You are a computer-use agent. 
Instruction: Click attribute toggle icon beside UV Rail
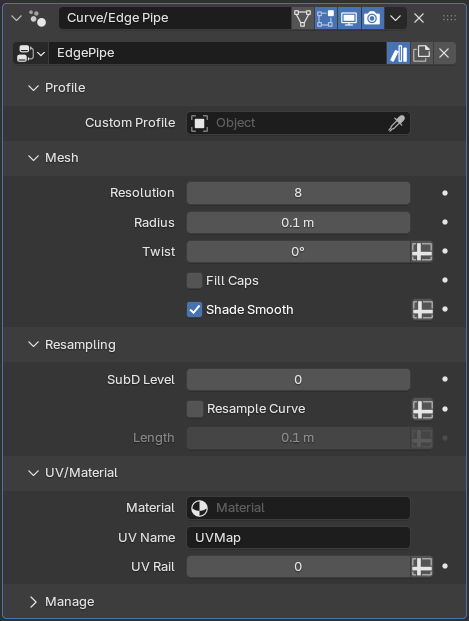point(422,567)
